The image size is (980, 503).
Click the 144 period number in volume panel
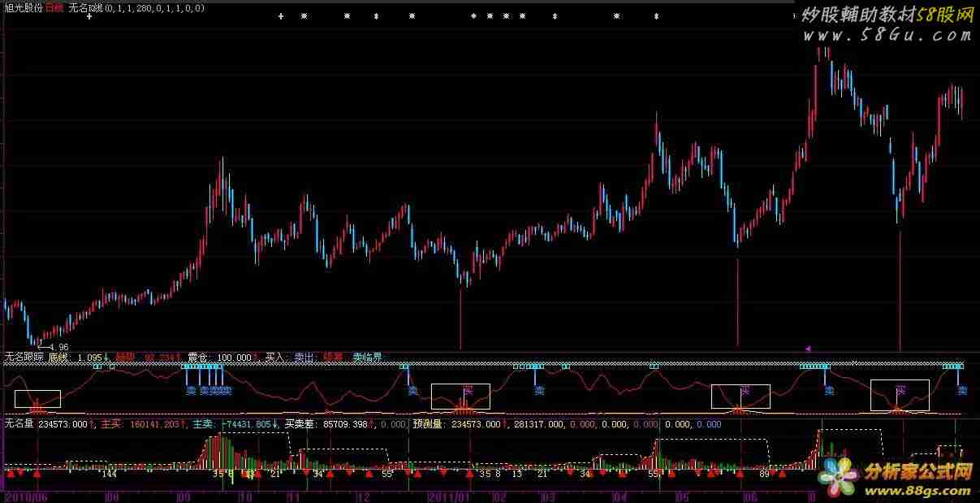click(108, 473)
